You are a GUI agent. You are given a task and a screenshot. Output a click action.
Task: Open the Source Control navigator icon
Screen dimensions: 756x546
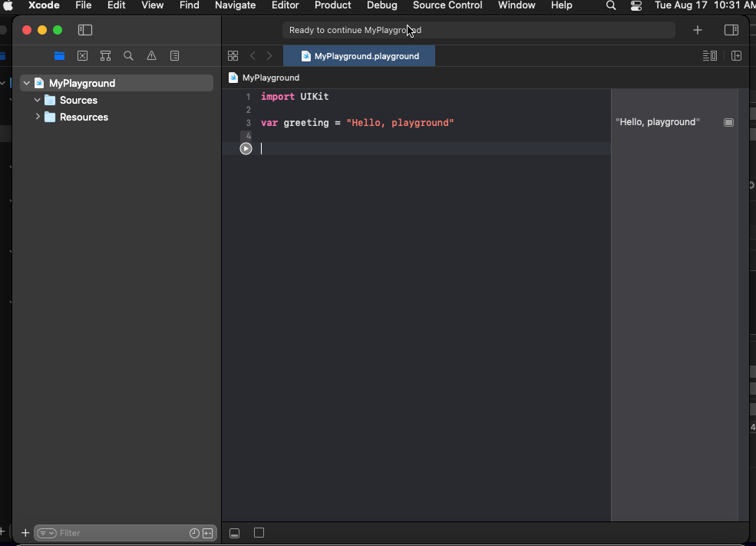[x=82, y=56]
